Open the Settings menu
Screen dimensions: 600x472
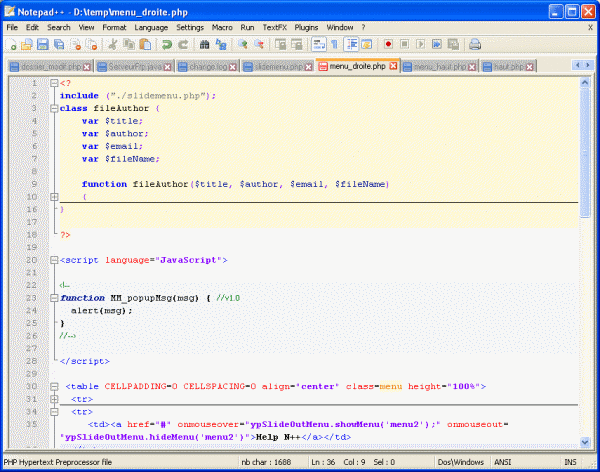pyautogui.click(x=190, y=28)
